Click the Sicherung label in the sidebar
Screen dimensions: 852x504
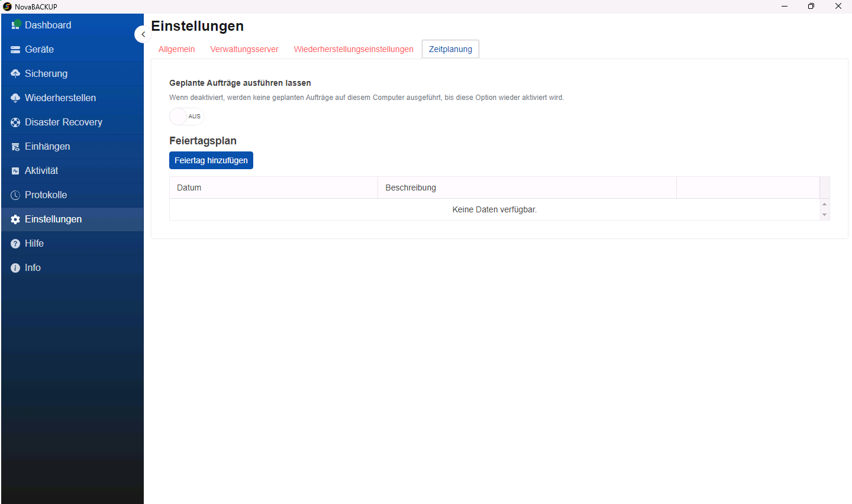coord(46,73)
